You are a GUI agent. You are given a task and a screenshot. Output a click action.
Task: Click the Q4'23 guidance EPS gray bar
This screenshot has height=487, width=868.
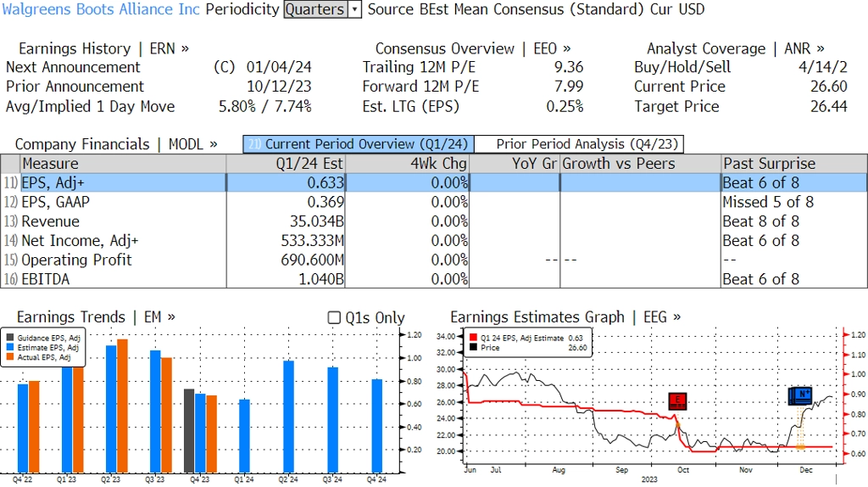point(189,430)
